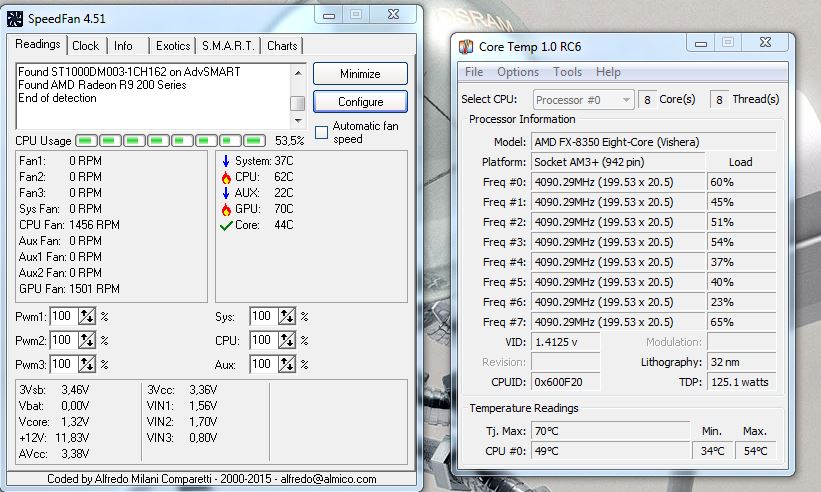This screenshot has width=821, height=492.
Task: Click the Freq #0 frequency value
Action: coord(618,182)
